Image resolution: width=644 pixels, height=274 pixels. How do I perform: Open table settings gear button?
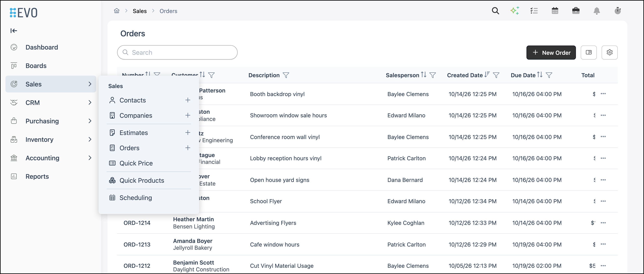(609, 52)
